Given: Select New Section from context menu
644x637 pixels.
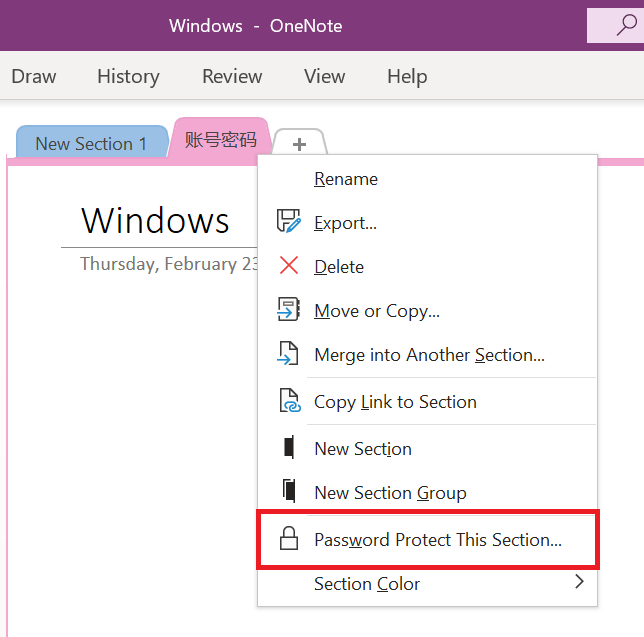Looking at the screenshot, I should tap(427, 448).
